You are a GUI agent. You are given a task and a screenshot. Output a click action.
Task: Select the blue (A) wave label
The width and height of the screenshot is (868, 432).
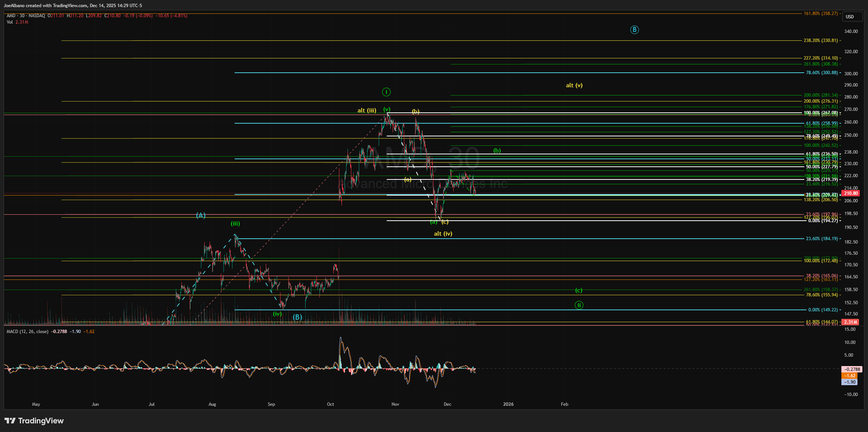(x=201, y=215)
